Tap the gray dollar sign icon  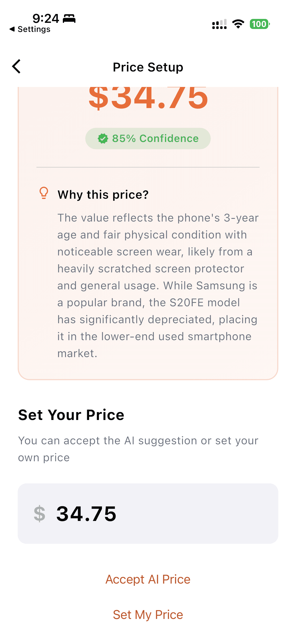coord(40,514)
